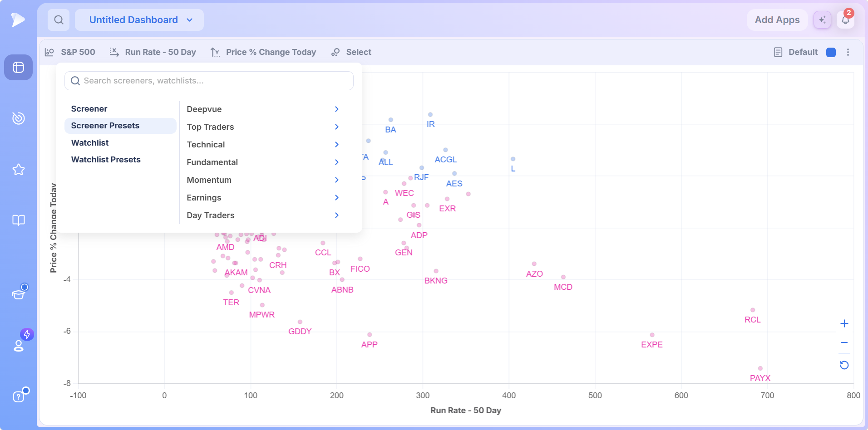Screen dimensions: 868x430
Task: Click the search magnifier button in header
Action: [x=59, y=20]
